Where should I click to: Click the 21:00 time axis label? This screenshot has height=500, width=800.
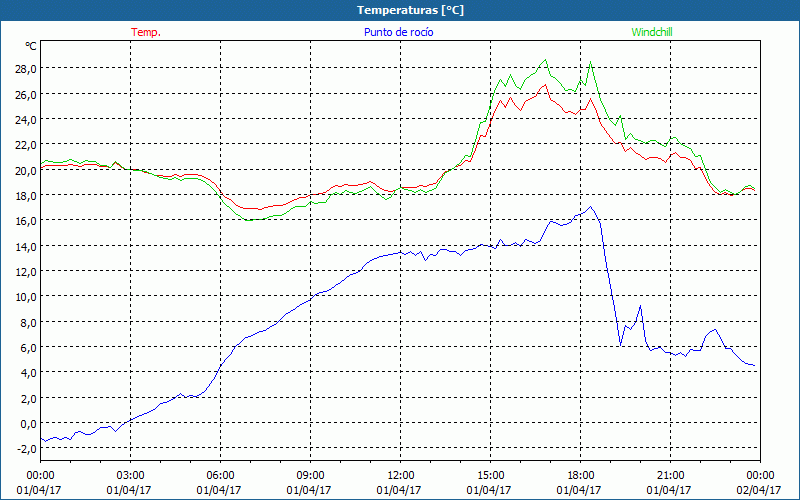tap(670, 476)
